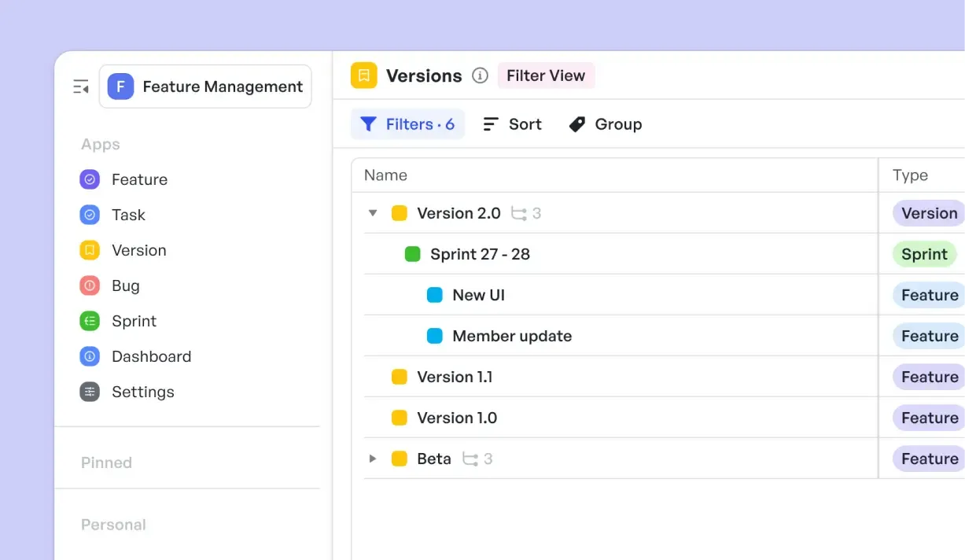The width and height of the screenshot is (965, 560).
Task: Click the Group button
Action: (x=606, y=124)
